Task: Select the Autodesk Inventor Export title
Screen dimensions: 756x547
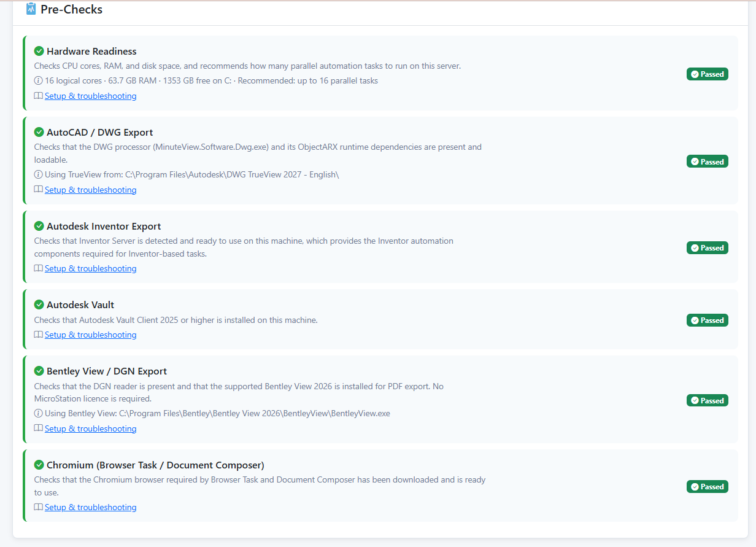Action: (104, 226)
